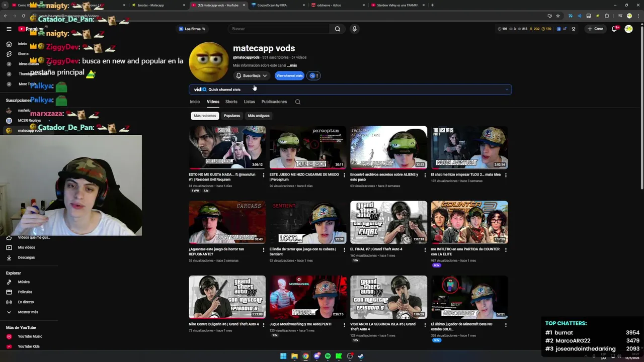Bookmark this page with the star

[x=558, y=16]
